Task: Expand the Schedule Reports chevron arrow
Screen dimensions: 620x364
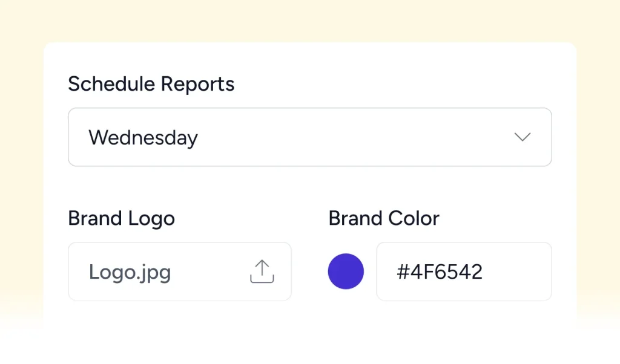Action: [522, 137]
